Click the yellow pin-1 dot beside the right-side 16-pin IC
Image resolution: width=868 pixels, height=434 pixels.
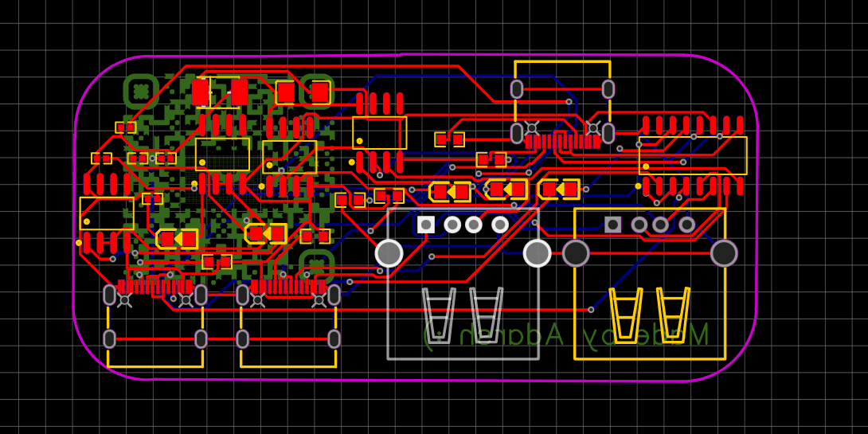[639, 186]
